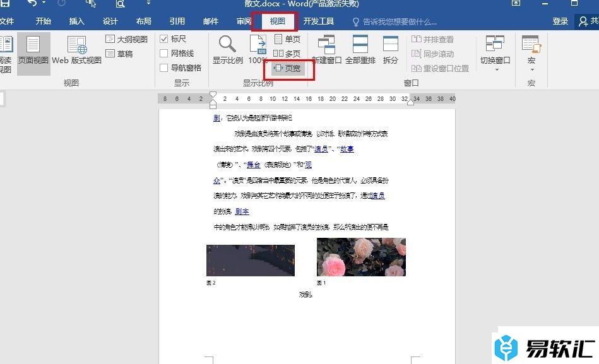Click the share person icon
The image size is (599, 364).
pyautogui.click(x=583, y=21)
